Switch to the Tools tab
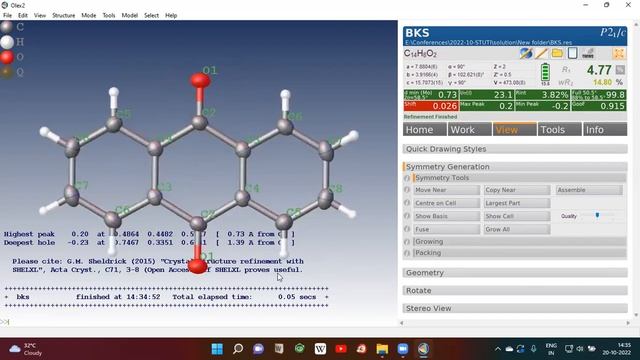This screenshot has height=360, width=640. [560, 129]
